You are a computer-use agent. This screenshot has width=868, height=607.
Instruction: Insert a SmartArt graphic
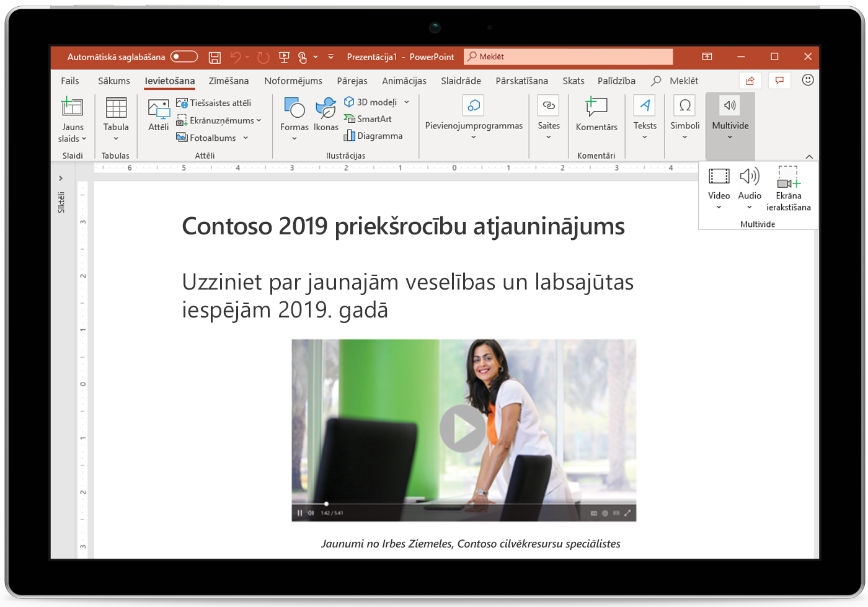point(368,119)
